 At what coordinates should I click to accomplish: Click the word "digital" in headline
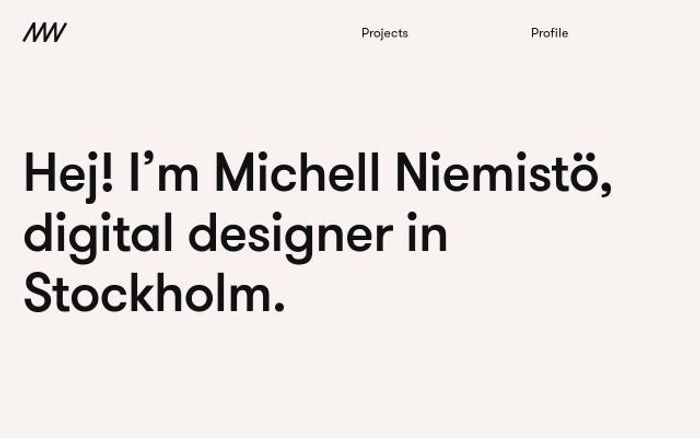click(97, 234)
